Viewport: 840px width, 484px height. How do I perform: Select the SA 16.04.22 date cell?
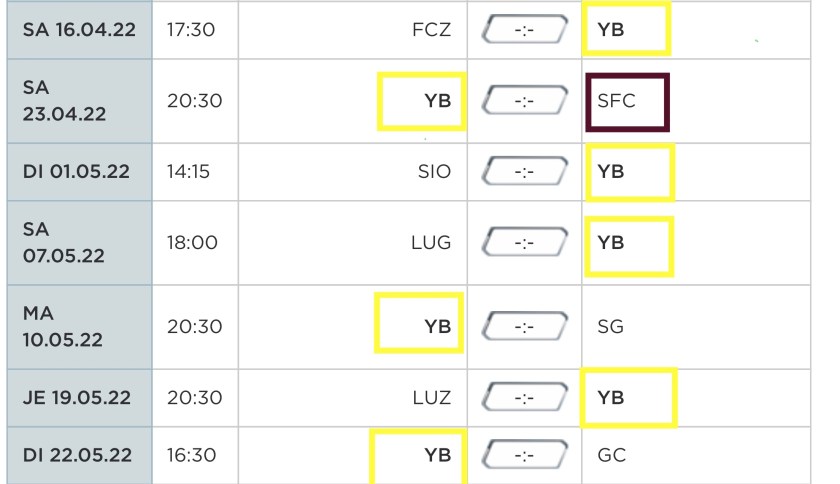(76, 30)
